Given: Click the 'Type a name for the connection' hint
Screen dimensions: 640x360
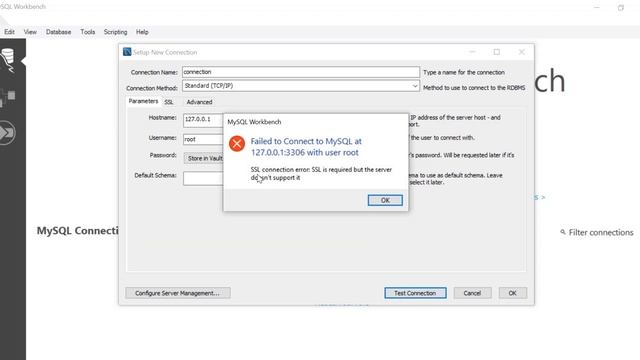Looking at the screenshot, I should (464, 72).
